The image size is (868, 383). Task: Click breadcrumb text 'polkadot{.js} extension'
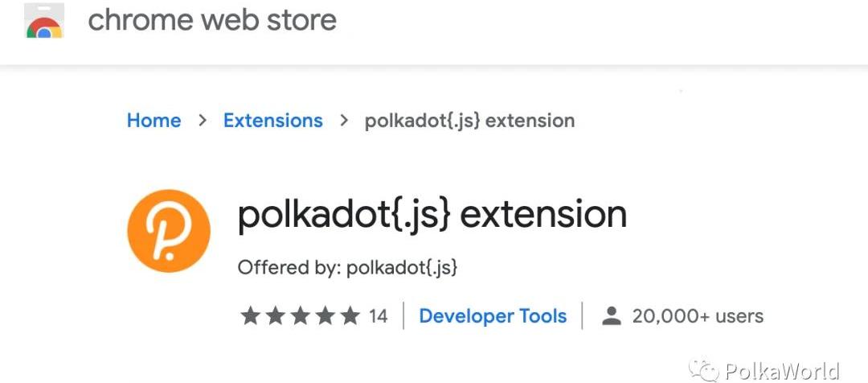(469, 121)
